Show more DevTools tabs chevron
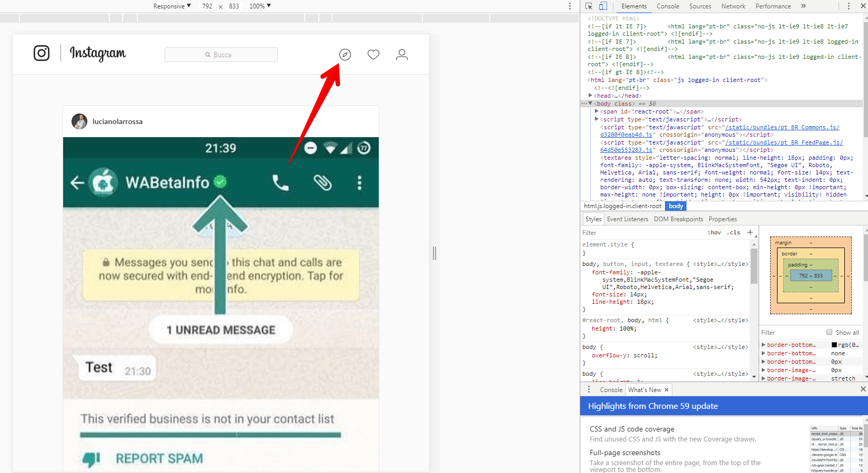The width and height of the screenshot is (868, 473). click(803, 6)
